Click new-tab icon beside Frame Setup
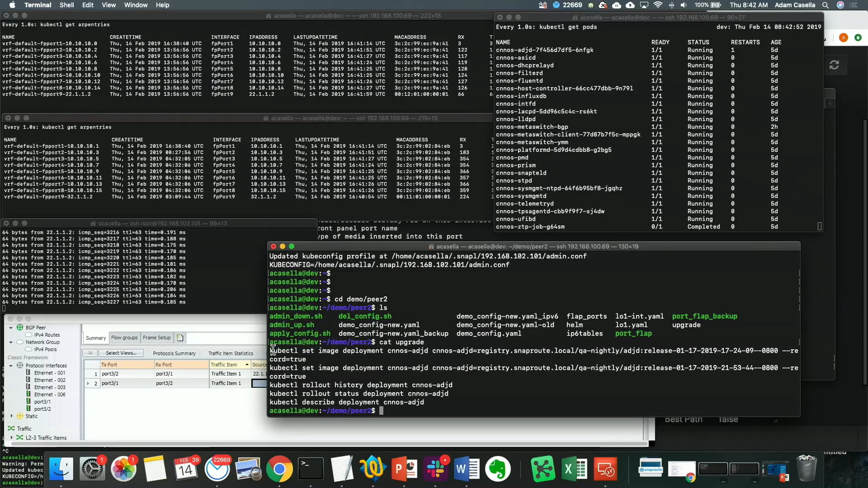The image size is (868, 488). (180, 338)
